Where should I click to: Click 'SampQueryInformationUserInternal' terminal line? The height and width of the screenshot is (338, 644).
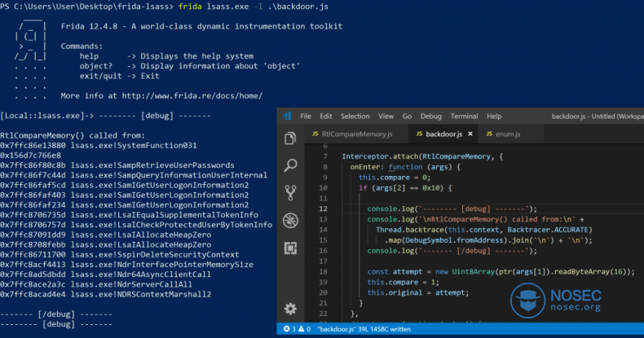[x=134, y=175]
